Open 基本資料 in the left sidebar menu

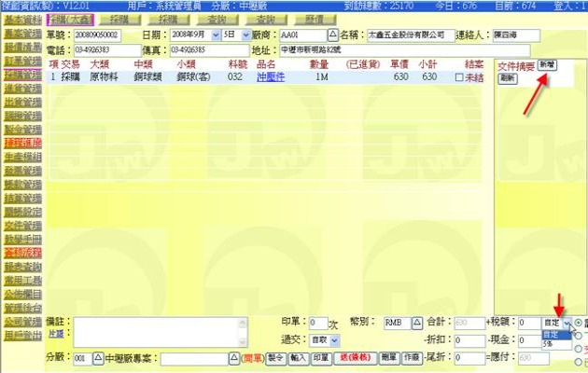pyautogui.click(x=21, y=19)
